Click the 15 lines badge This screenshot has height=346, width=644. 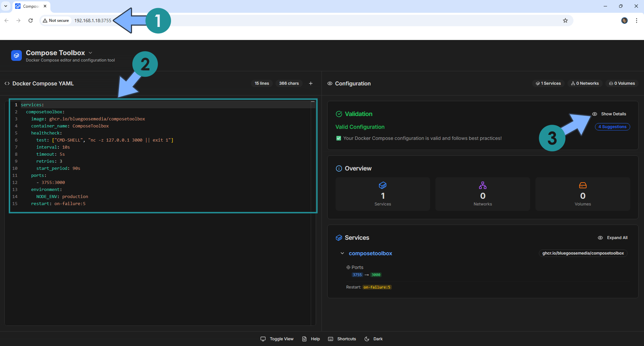tap(262, 83)
